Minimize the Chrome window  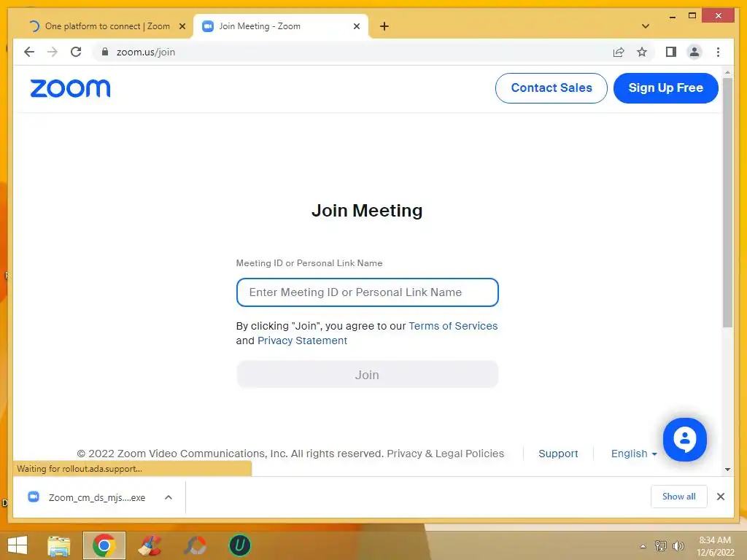point(672,17)
